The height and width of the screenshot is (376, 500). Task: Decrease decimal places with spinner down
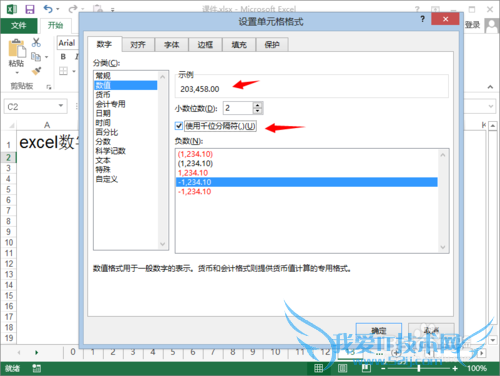pyautogui.click(x=257, y=111)
